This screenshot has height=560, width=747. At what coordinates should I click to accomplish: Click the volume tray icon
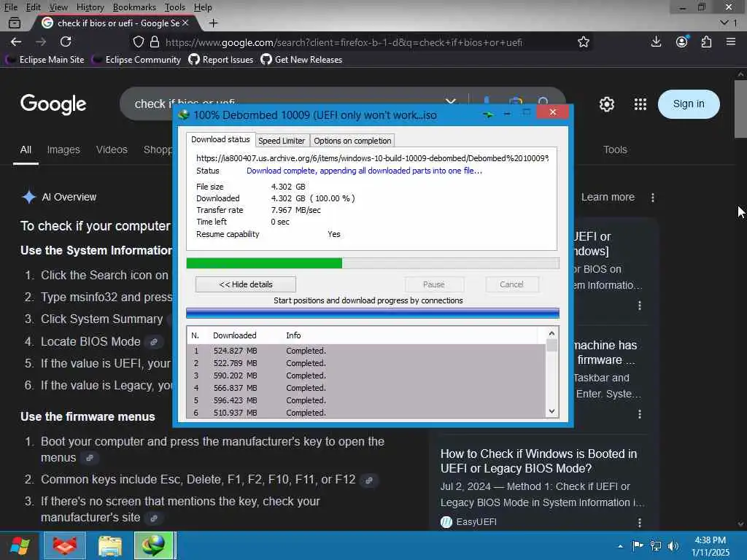pos(673,546)
